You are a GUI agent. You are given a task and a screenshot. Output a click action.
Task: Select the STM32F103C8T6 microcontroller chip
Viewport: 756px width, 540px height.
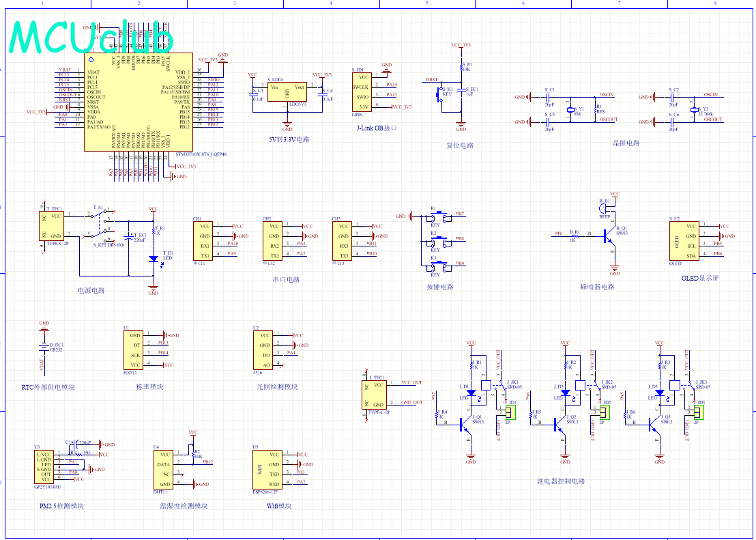[137, 102]
